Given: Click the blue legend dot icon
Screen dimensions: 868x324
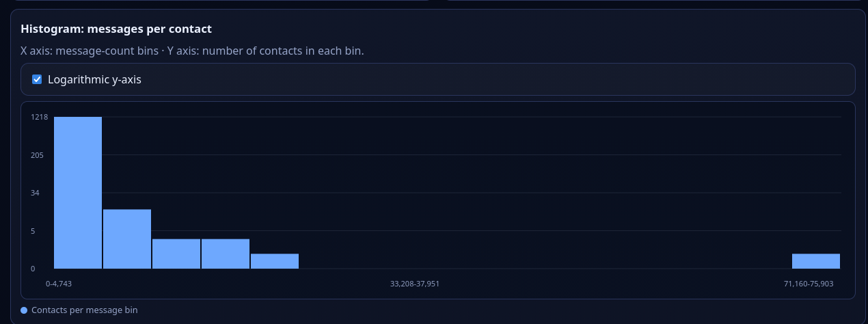Looking at the screenshot, I should [x=25, y=310].
